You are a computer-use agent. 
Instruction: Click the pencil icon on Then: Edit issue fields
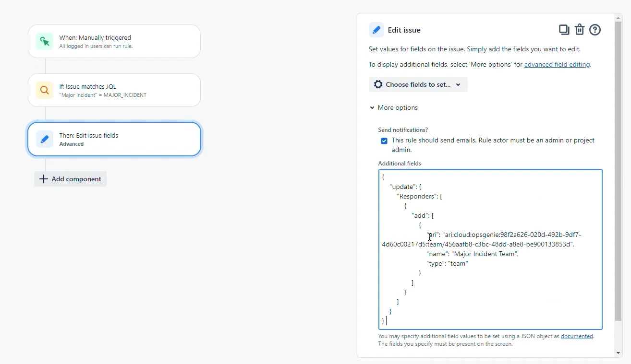[44, 139]
